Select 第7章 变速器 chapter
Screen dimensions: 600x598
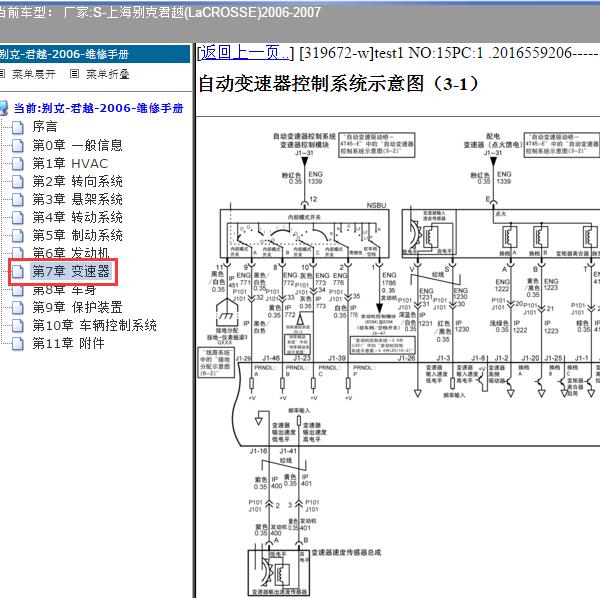coord(71,271)
